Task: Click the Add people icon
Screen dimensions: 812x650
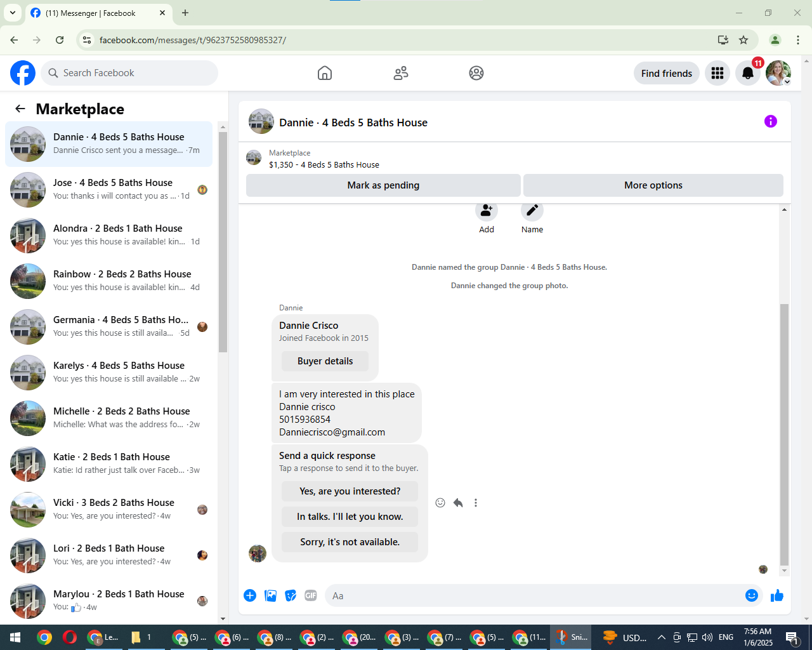Action: (487, 211)
